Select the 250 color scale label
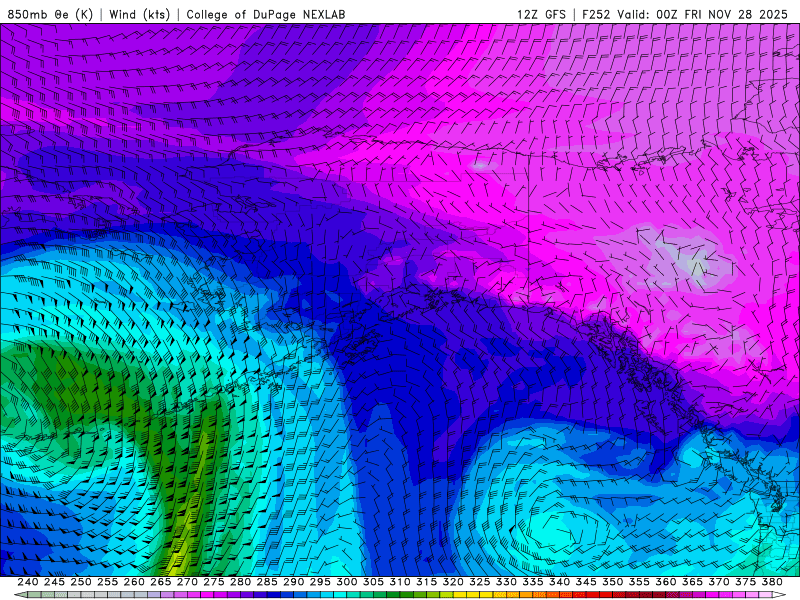The image size is (800, 600). click(81, 582)
